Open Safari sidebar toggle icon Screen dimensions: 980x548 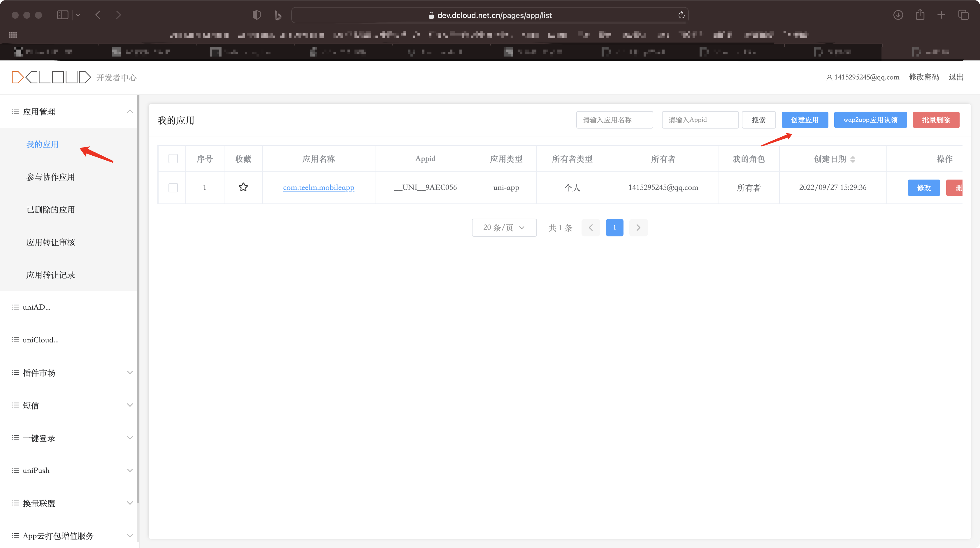coord(62,15)
